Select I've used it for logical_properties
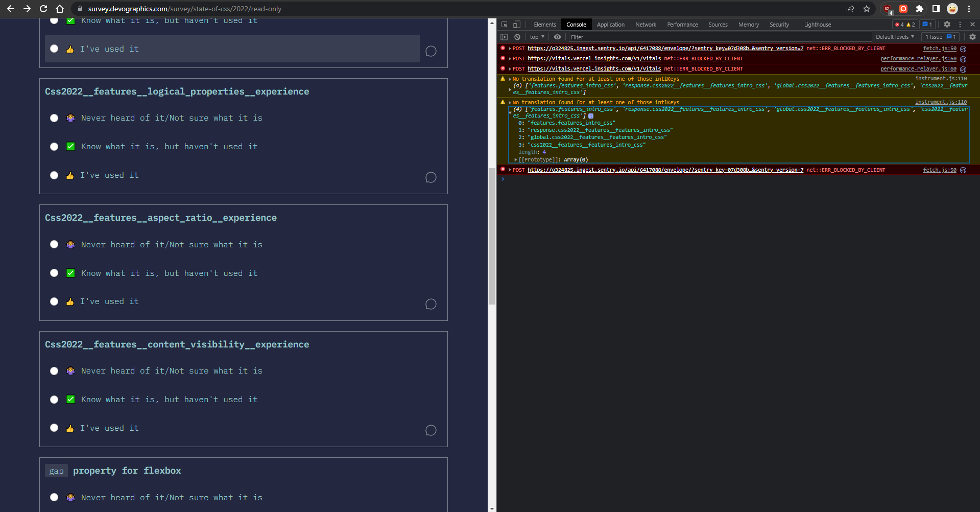980x512 pixels. 54,175
